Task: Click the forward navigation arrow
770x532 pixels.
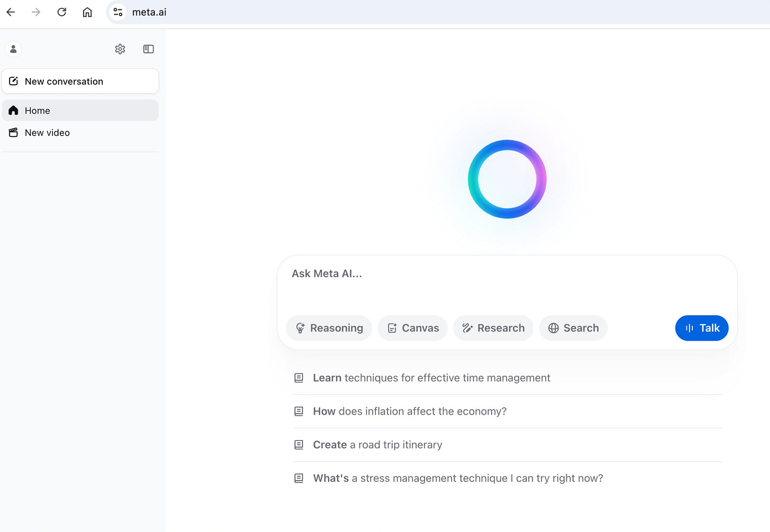Action: point(36,12)
